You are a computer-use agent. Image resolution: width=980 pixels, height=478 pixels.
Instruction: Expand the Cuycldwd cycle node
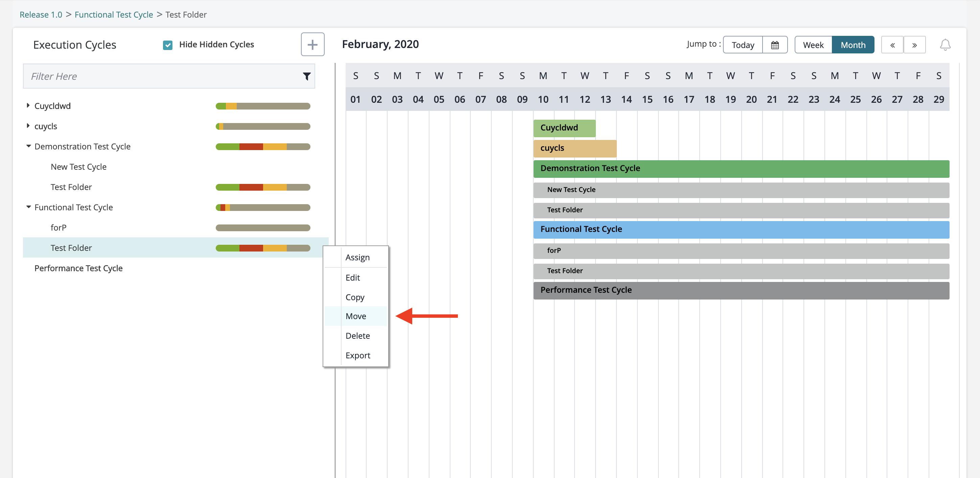[28, 105]
